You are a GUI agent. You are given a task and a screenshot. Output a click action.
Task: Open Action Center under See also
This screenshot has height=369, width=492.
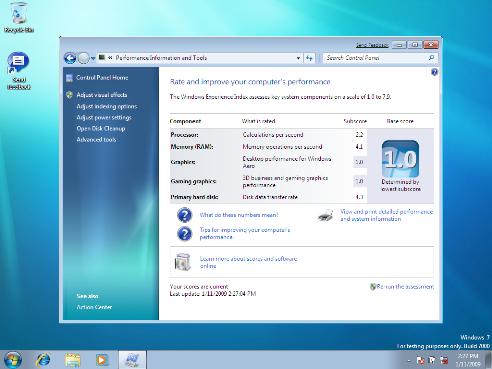(x=94, y=307)
